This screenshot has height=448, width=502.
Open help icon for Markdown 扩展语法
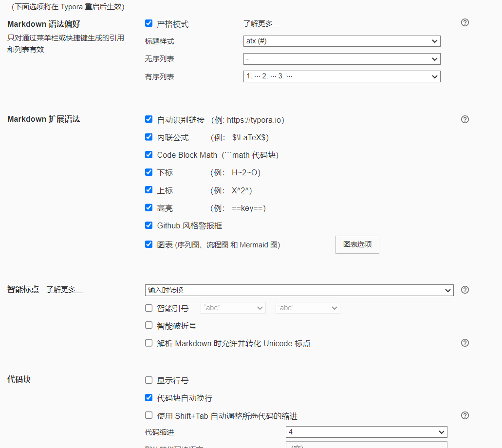coord(465,119)
